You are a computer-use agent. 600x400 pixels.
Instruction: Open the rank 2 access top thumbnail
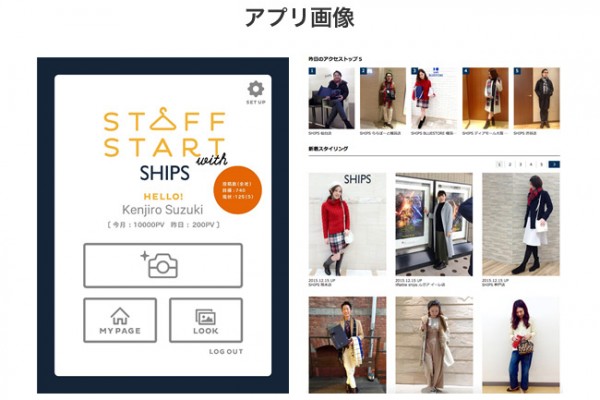[x=383, y=98]
